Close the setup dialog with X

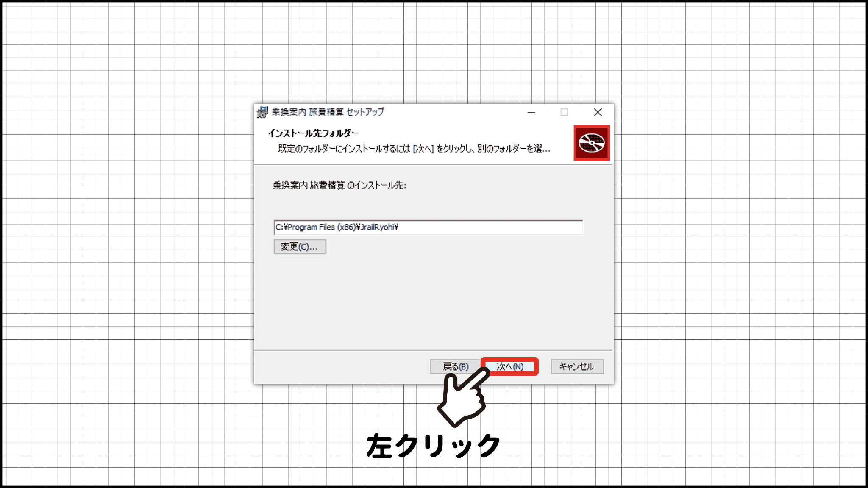coord(598,112)
